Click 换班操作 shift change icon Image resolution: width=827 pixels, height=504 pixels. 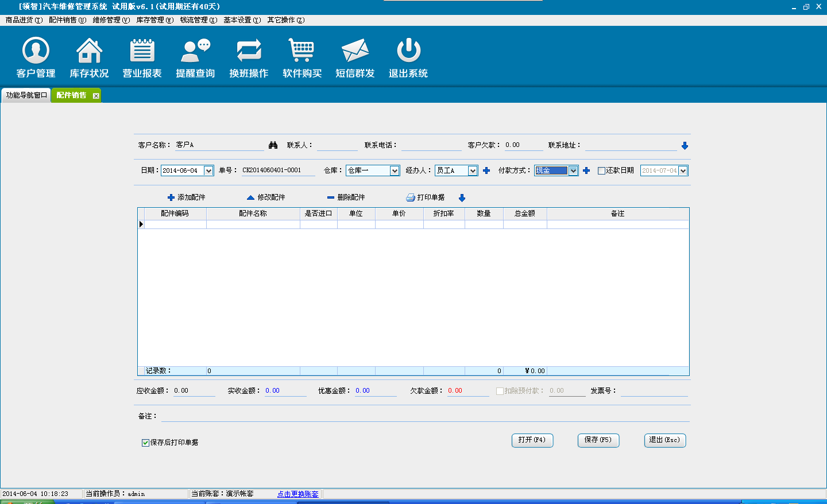tap(249, 51)
